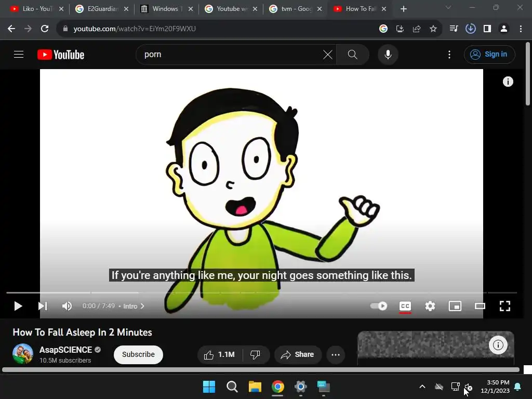Share this video
The image size is (532, 399).
(x=298, y=354)
